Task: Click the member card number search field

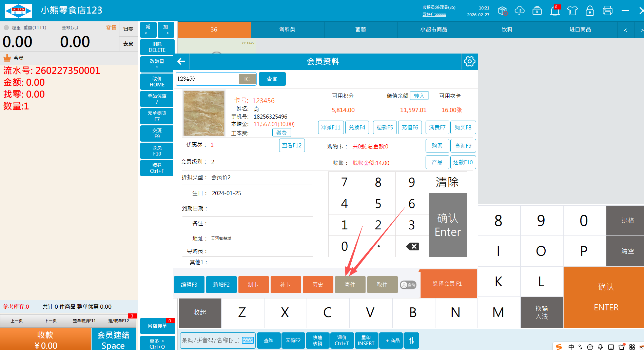Action: 207,79
